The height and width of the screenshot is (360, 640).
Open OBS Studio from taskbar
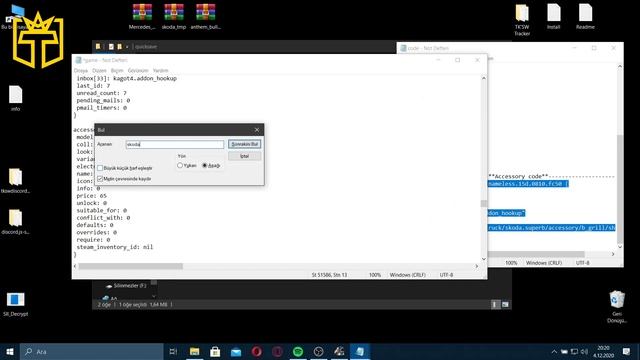click(319, 351)
